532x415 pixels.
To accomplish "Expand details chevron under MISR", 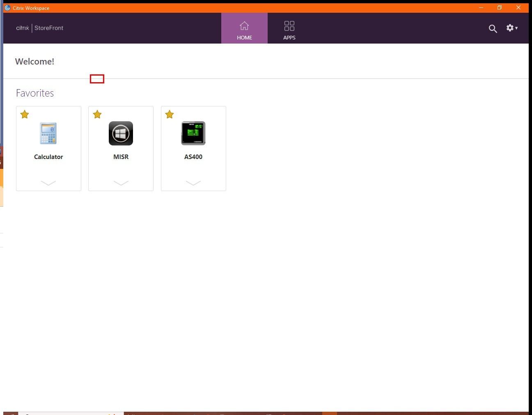I will tap(121, 183).
